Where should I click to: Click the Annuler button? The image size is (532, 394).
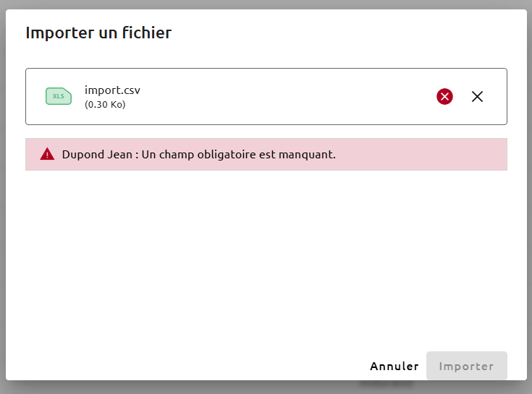pyautogui.click(x=394, y=366)
